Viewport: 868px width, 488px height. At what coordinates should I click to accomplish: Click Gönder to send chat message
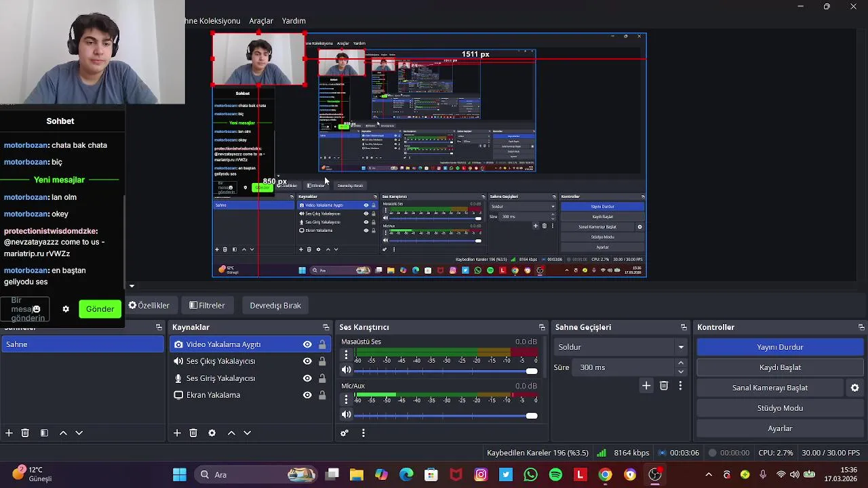[100, 309]
